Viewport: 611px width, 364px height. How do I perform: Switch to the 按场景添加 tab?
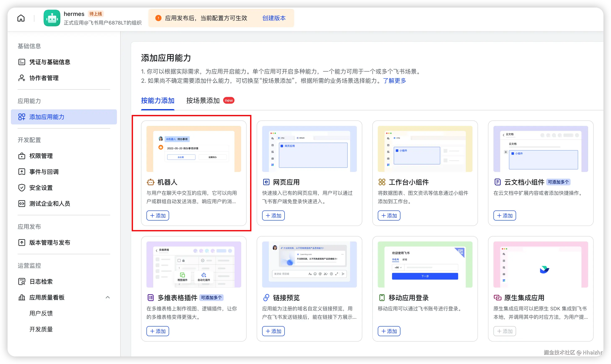point(203,100)
